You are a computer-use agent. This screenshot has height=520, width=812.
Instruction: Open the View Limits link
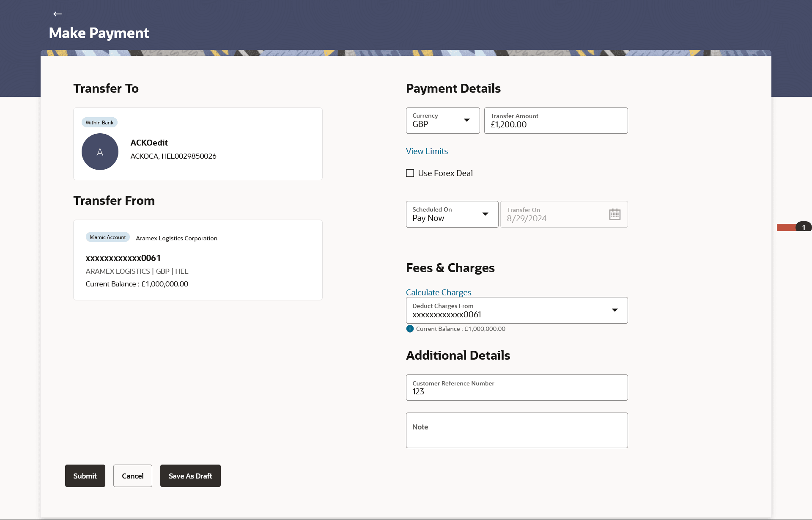[x=427, y=151]
